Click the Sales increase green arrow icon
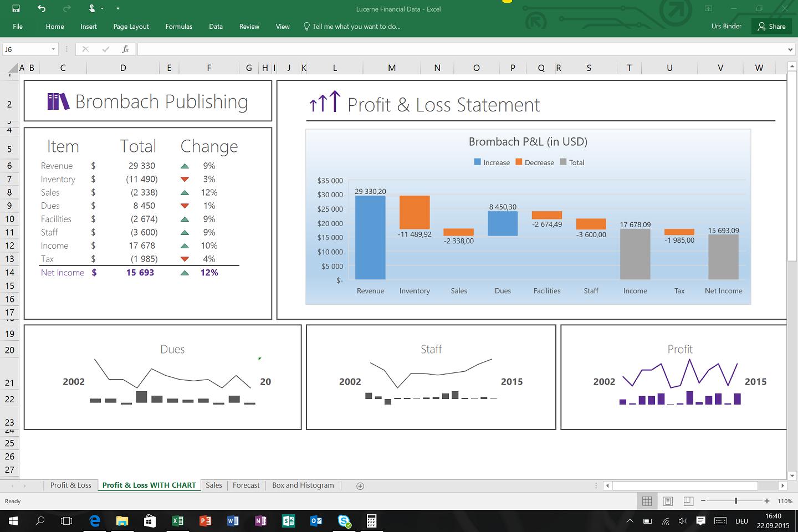 pos(185,192)
